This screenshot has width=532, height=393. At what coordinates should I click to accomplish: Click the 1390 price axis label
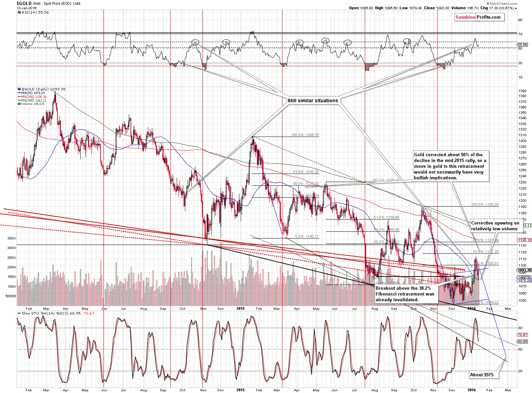(x=522, y=91)
